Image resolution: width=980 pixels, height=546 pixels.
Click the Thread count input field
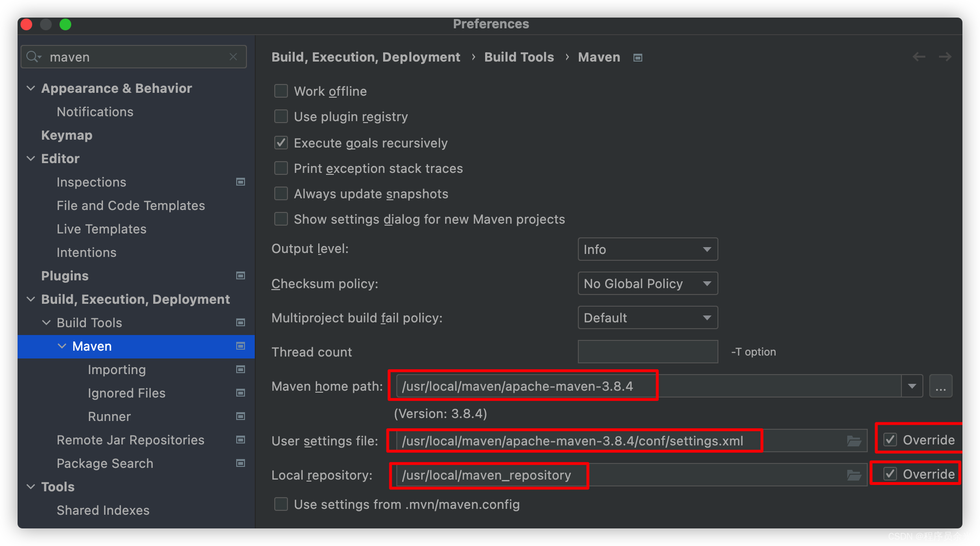coord(647,352)
